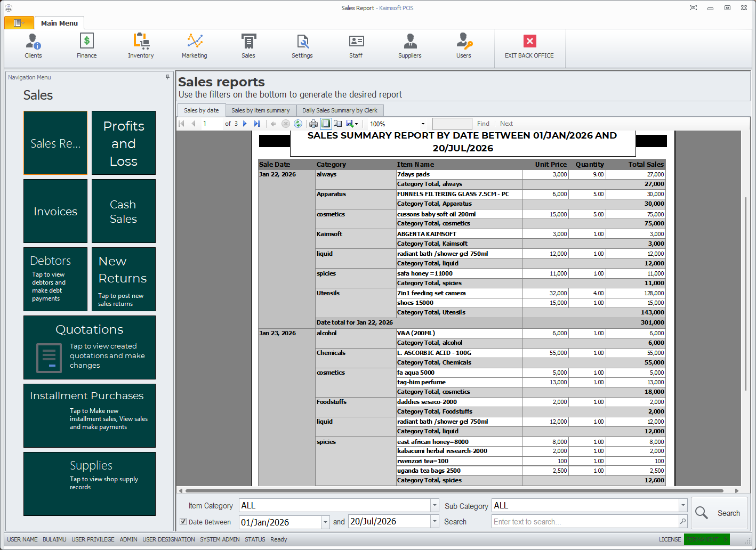Jump to last report page
Image resolution: width=756 pixels, height=550 pixels.
(257, 124)
